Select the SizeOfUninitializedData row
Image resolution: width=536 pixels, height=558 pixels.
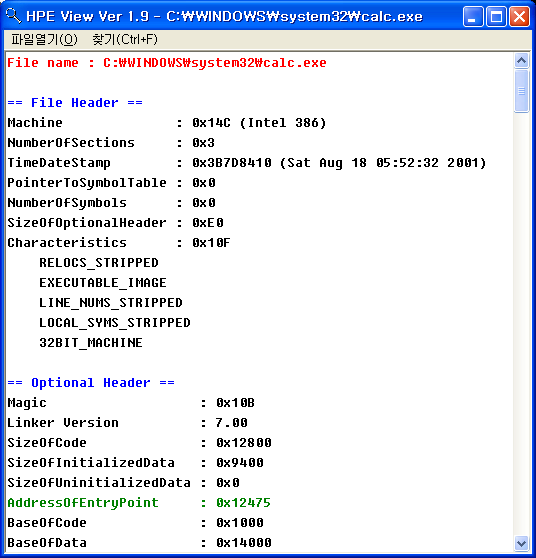click(x=123, y=482)
